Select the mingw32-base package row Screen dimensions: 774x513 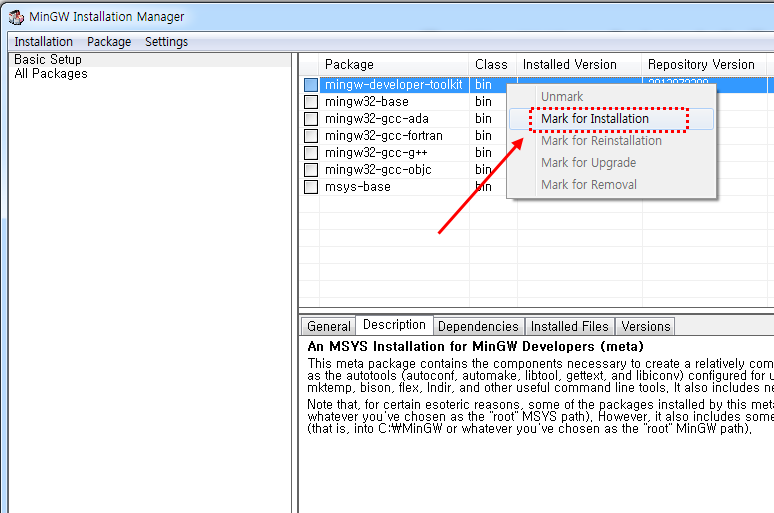click(x=367, y=102)
